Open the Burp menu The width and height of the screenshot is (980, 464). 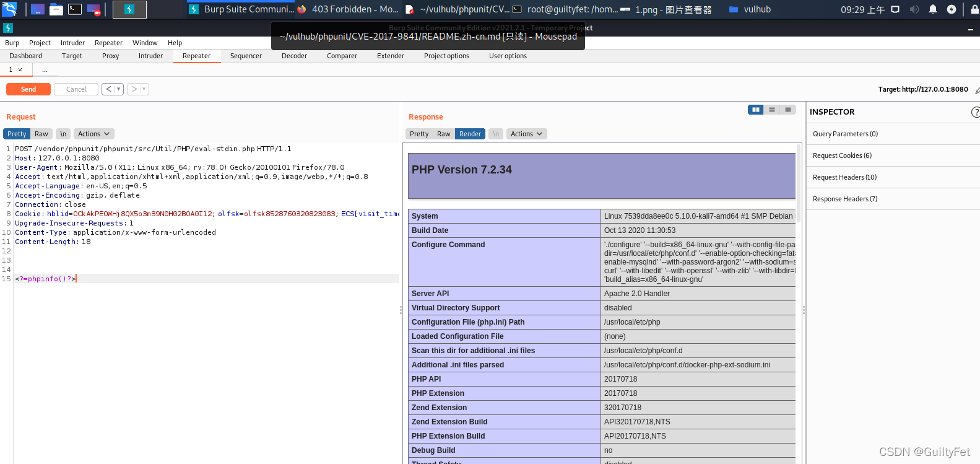pos(12,43)
